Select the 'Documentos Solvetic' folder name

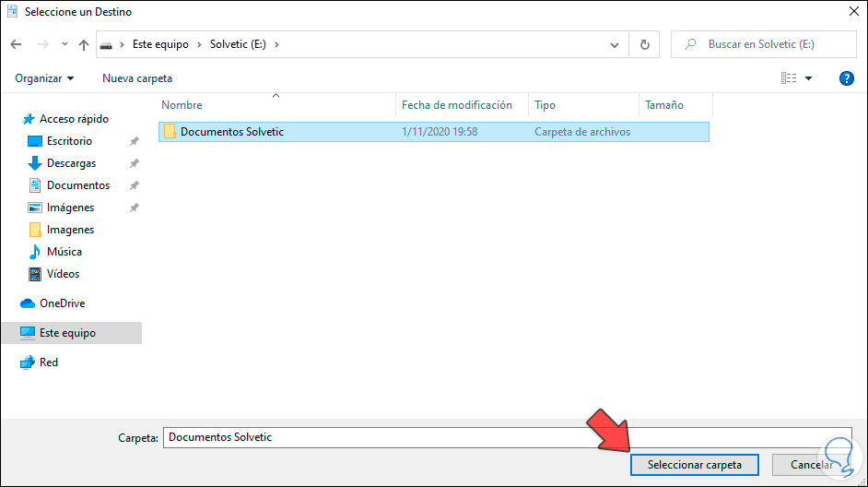click(x=232, y=132)
